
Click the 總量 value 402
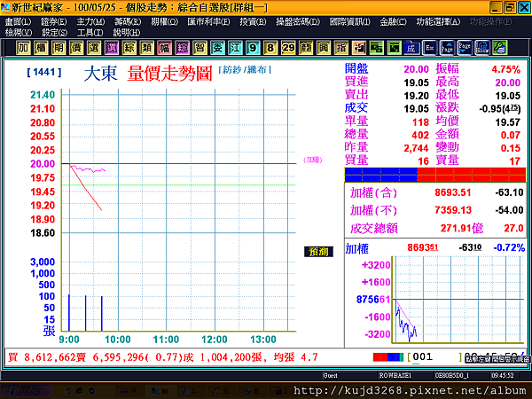[x=420, y=135]
